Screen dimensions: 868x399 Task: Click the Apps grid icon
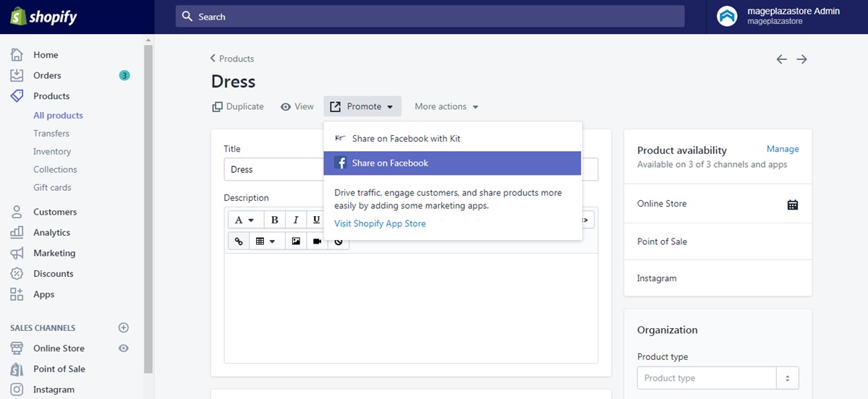pyautogui.click(x=17, y=294)
